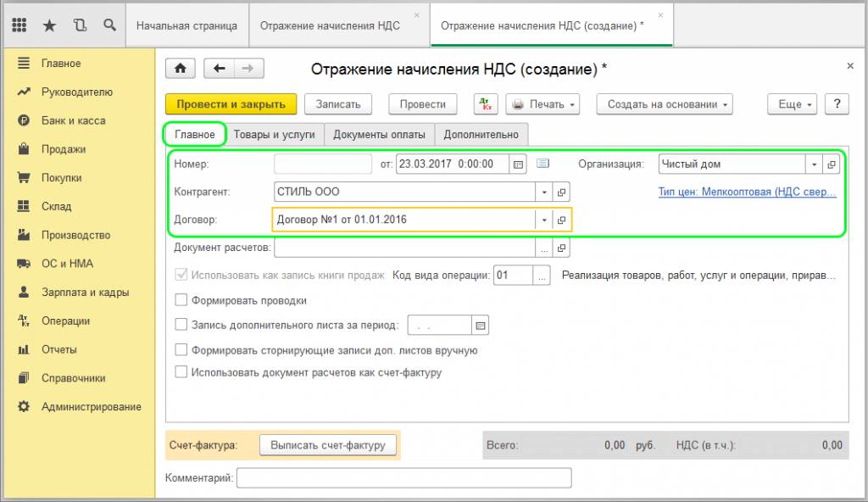Open Организация record with open icon
This screenshot has width=868, height=502.
831,164
